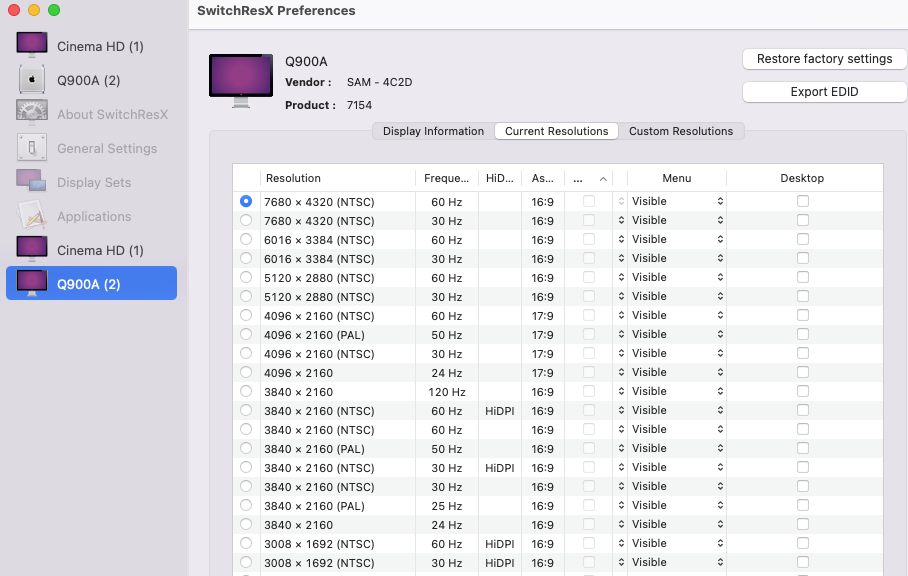Tick Desktop checkbox for 3840 × 2160 120 Hz
Viewport: 908px width, 576px height.
[803, 391]
